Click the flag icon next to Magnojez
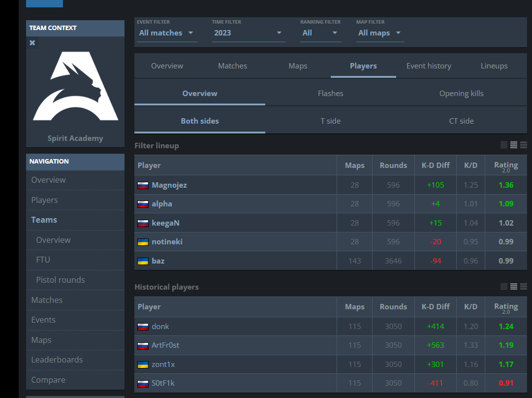Image resolution: width=532 pixels, height=398 pixels. (x=143, y=185)
